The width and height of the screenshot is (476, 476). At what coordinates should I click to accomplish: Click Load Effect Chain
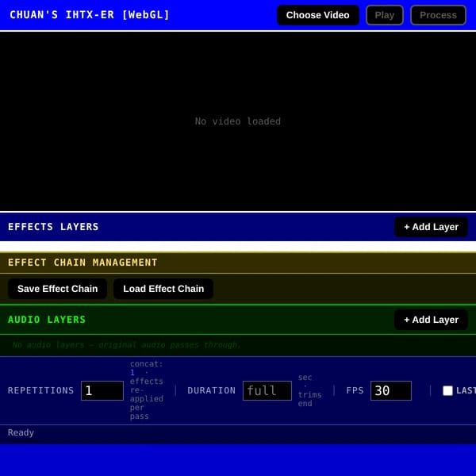pyautogui.click(x=163, y=289)
